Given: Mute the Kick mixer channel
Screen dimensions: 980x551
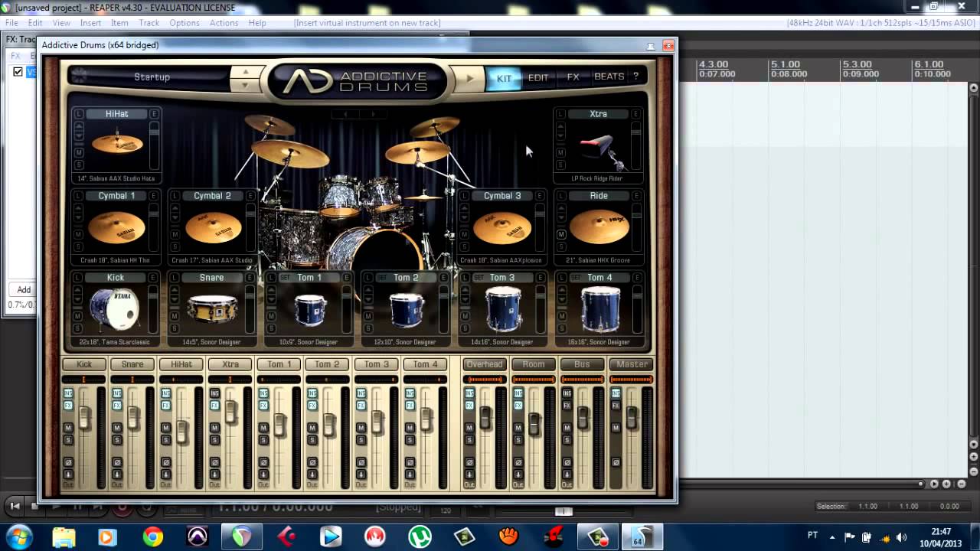Looking at the screenshot, I should click(x=68, y=428).
